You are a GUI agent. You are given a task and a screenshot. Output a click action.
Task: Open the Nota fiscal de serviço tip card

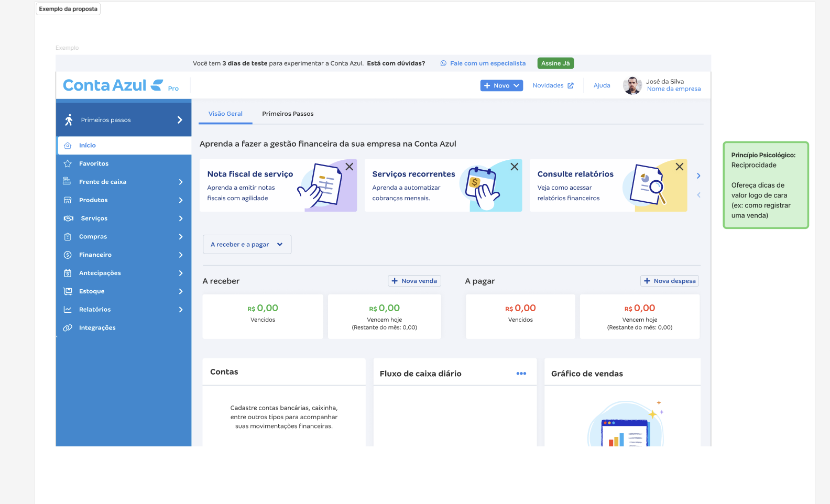[x=278, y=185]
